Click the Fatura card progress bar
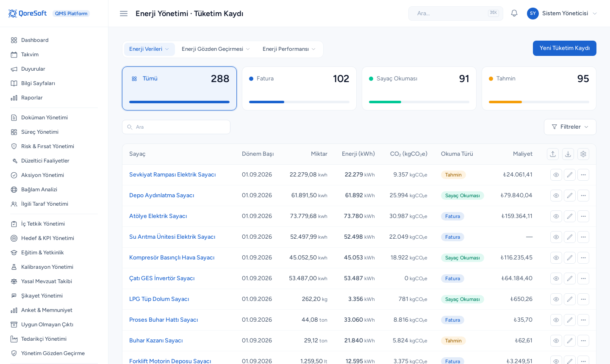610x364 pixels. point(299,102)
